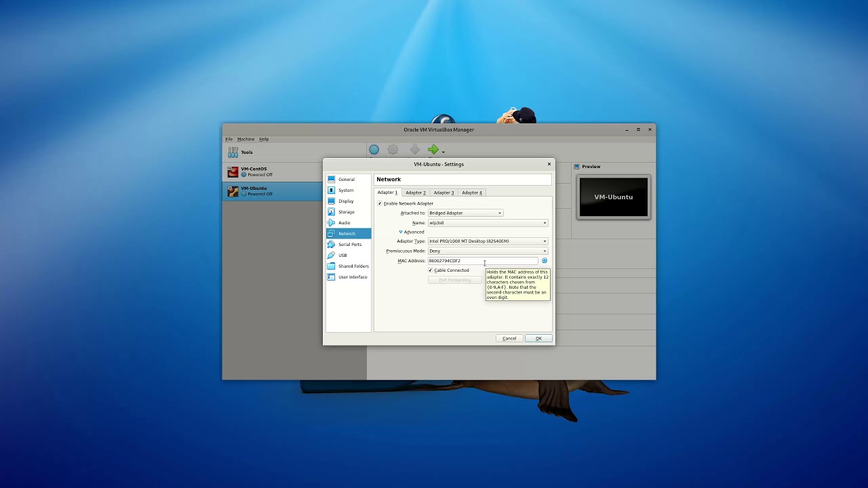Screen dimensions: 868x488
Task: Click the Settings gear toolbar icon
Action: pos(393,150)
